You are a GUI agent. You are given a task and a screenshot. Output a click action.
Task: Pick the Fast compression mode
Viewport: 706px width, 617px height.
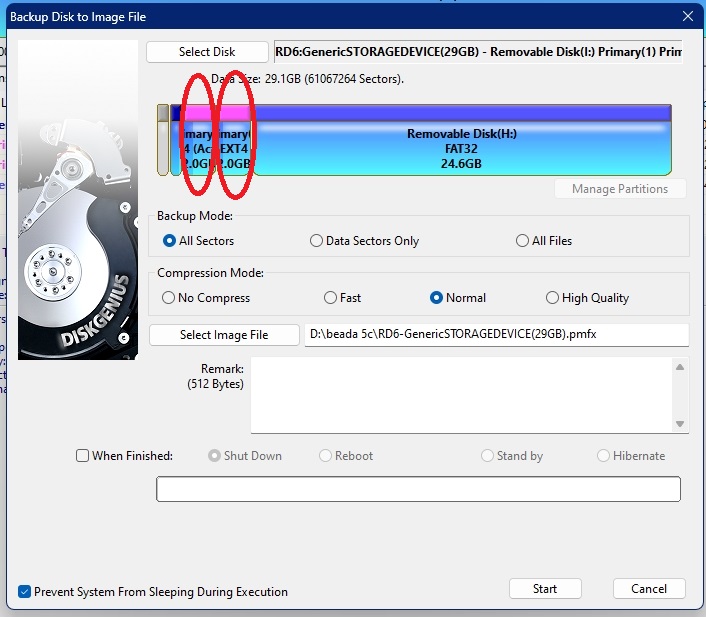point(331,298)
